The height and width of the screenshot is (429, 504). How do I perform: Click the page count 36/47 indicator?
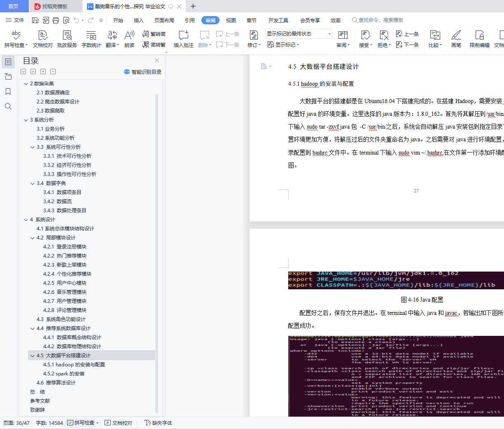(x=16, y=423)
